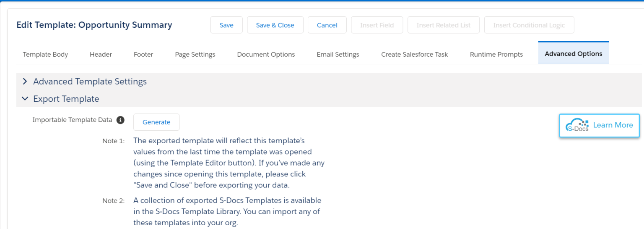This screenshot has width=644, height=229.
Task: Open the Document Options tab
Action: [266, 54]
